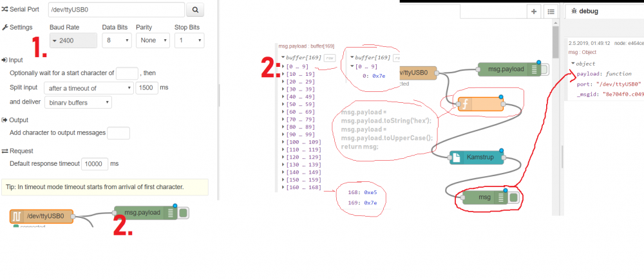Open the Stop Bits dropdown
Image resolution: width=644 pixels, height=279 pixels.
point(189,40)
